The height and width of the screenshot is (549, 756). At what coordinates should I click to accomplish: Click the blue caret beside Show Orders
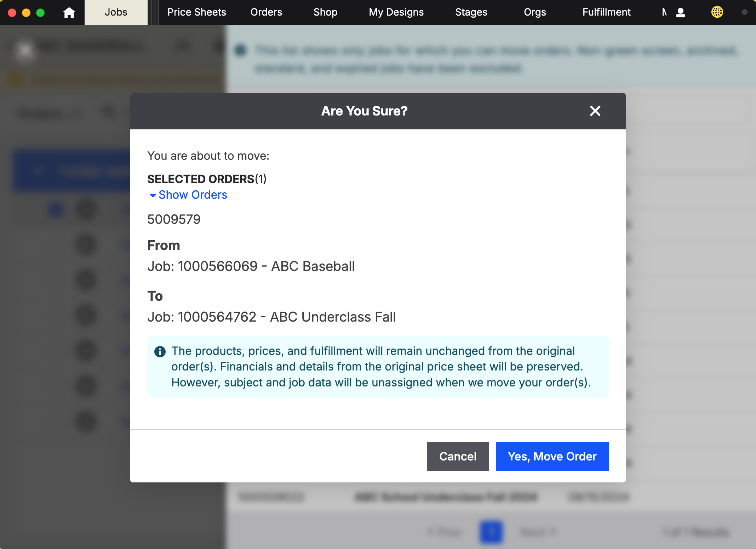point(153,195)
